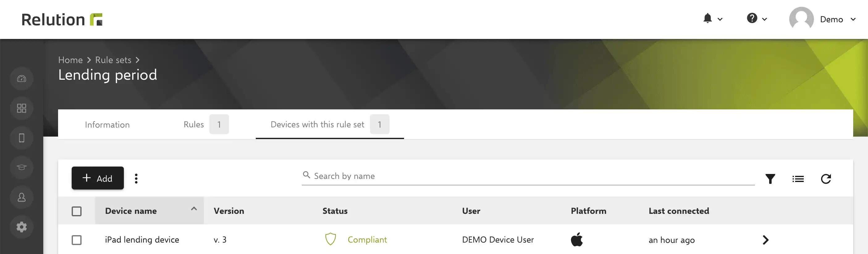This screenshot has height=254, width=868.
Task: Open the apps grid sidebar icon
Action: pos(22,108)
